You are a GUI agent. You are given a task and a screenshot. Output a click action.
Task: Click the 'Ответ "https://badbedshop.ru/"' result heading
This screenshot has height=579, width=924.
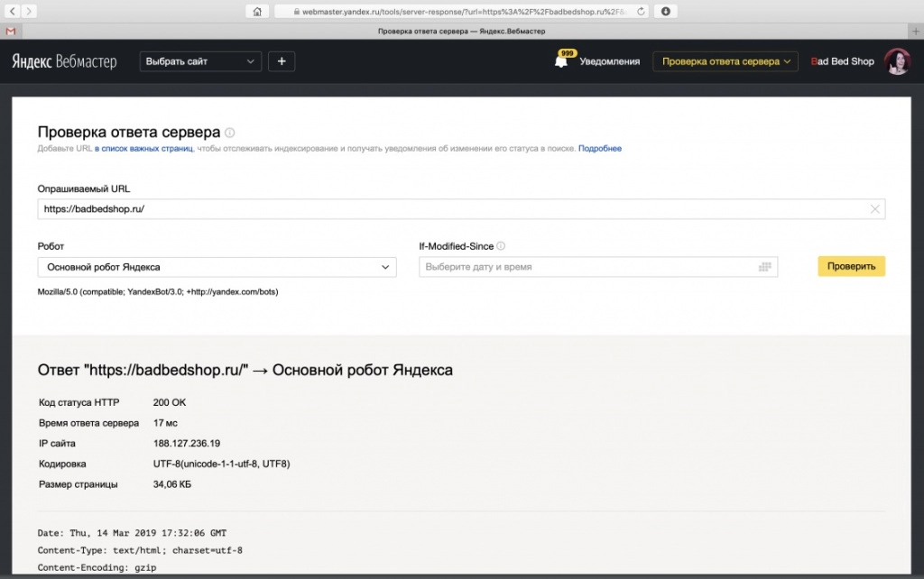245,370
